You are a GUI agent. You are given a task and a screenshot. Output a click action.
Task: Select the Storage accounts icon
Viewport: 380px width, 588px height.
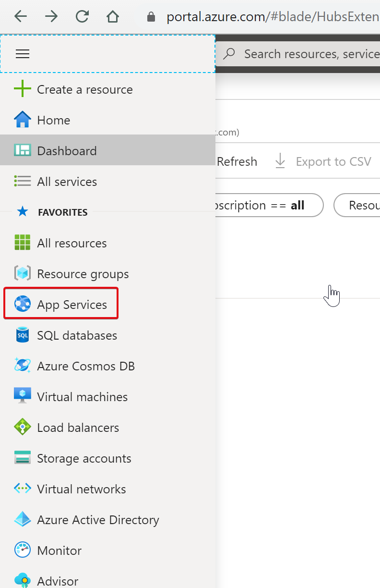[23, 458]
